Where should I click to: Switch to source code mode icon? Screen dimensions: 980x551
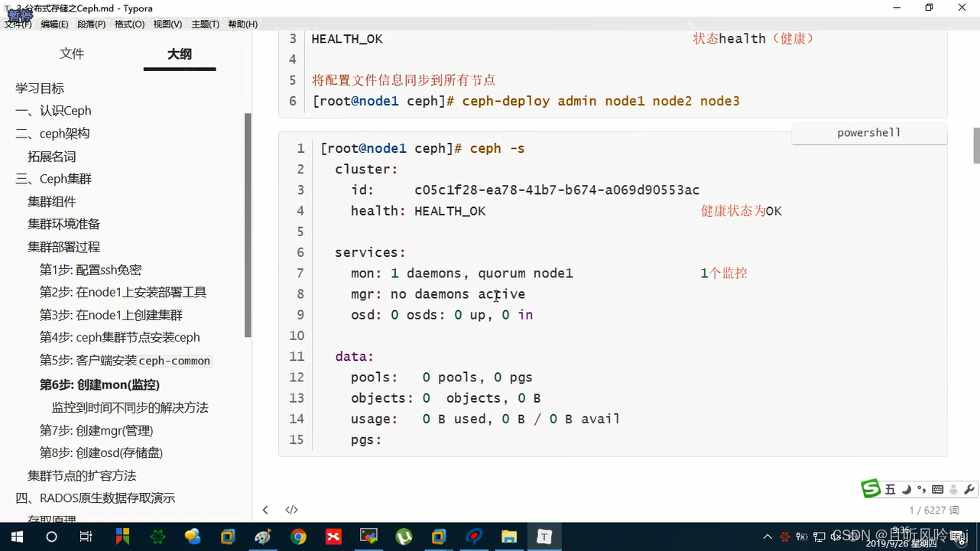291,510
